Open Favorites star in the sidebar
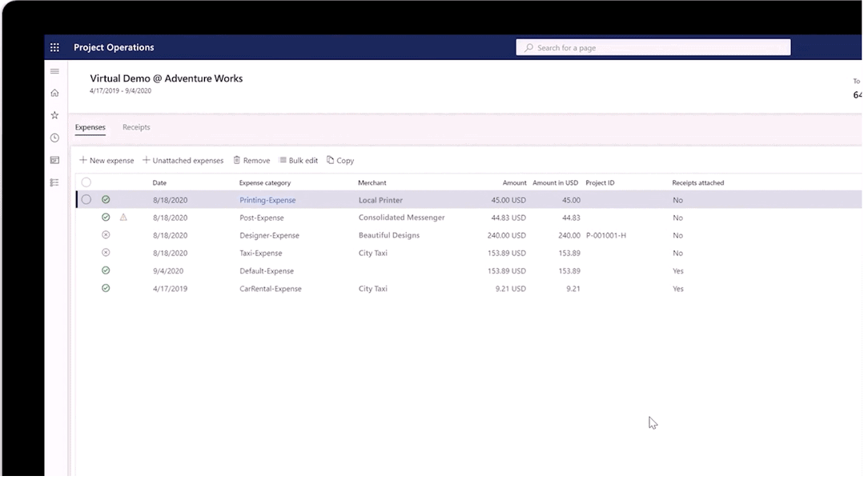 54,115
